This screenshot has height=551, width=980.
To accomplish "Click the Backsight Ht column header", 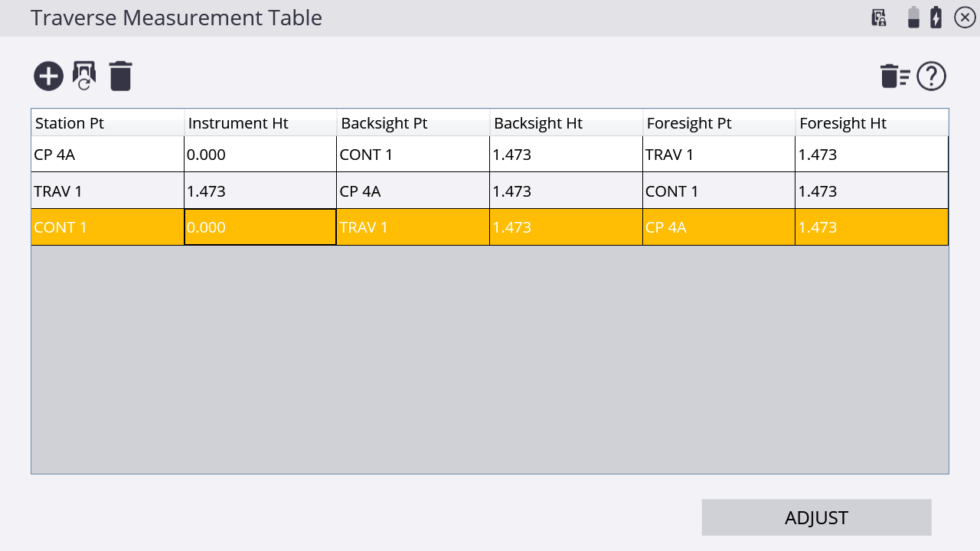I will pos(567,122).
